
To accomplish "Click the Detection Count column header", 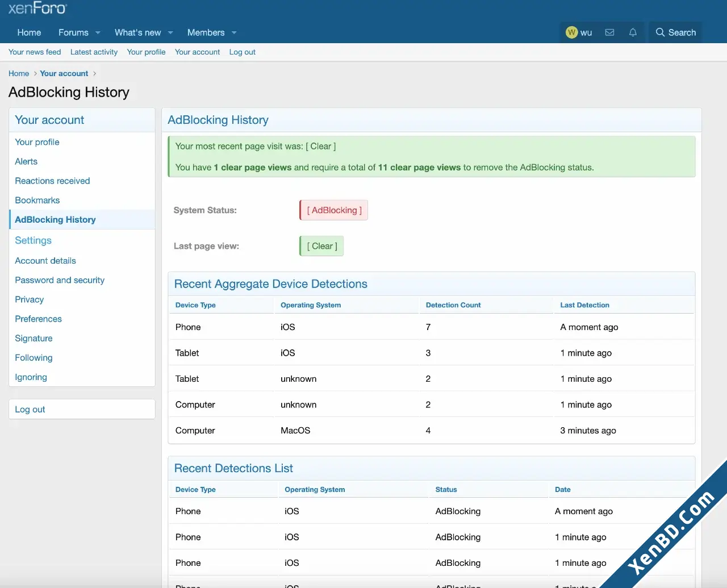I will coord(453,305).
